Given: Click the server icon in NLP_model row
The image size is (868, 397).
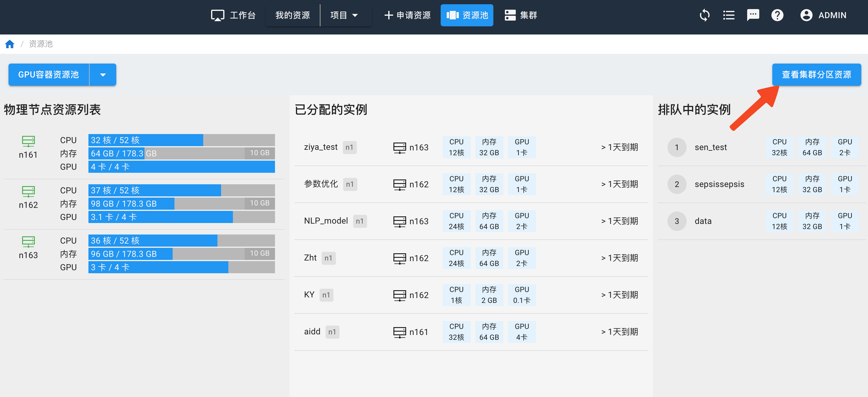Looking at the screenshot, I should [399, 221].
